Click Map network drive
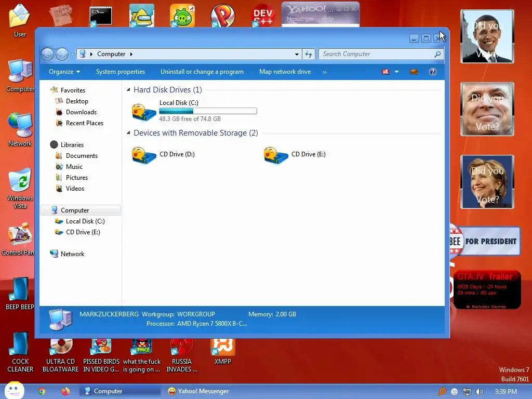 (285, 72)
